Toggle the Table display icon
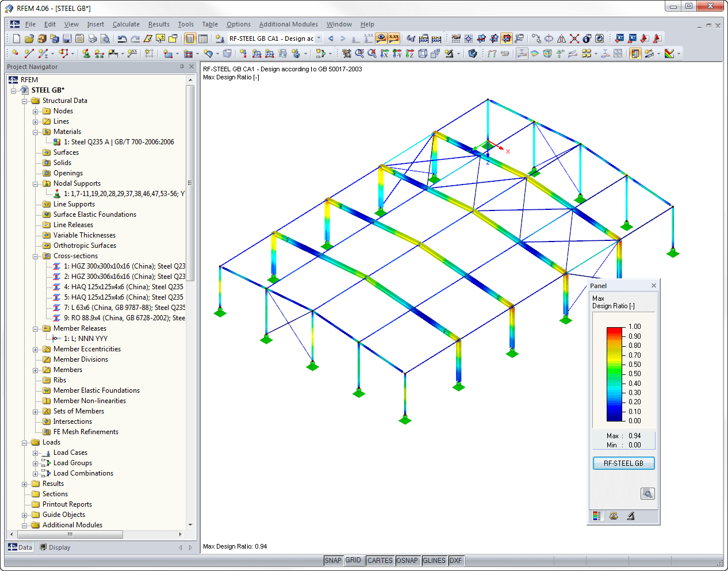728x571 pixels. 203,39
